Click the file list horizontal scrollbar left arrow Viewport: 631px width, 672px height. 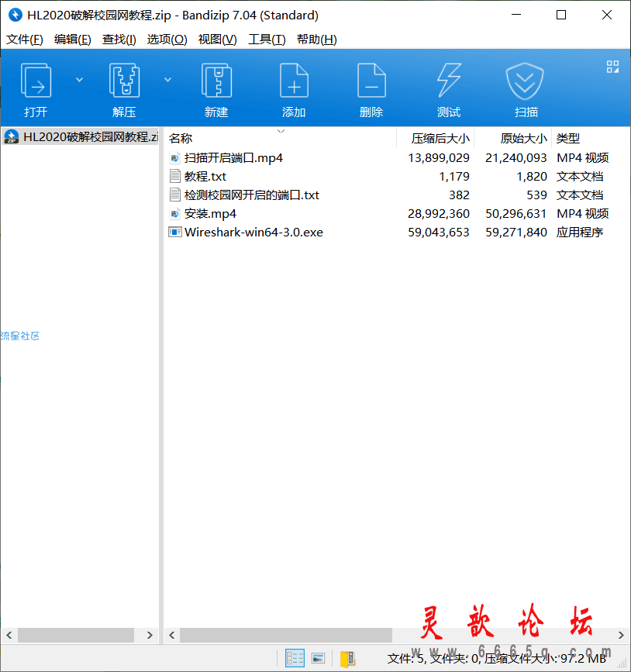tap(172, 635)
